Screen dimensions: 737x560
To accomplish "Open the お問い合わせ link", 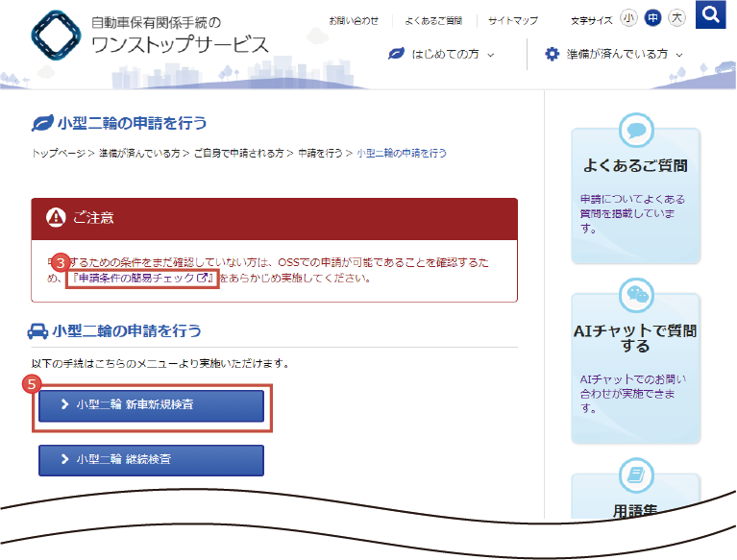I will (x=354, y=21).
